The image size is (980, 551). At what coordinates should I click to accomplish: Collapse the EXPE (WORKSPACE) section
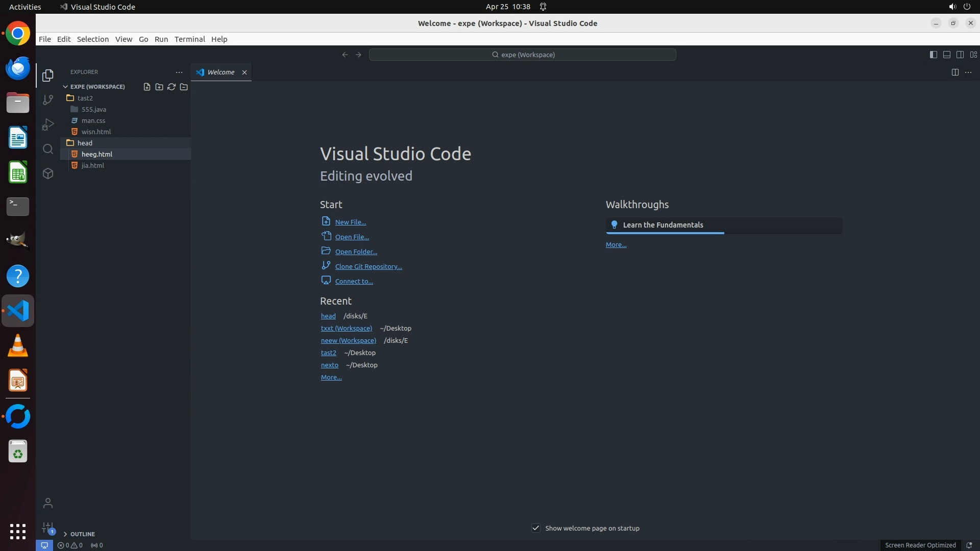click(65, 87)
